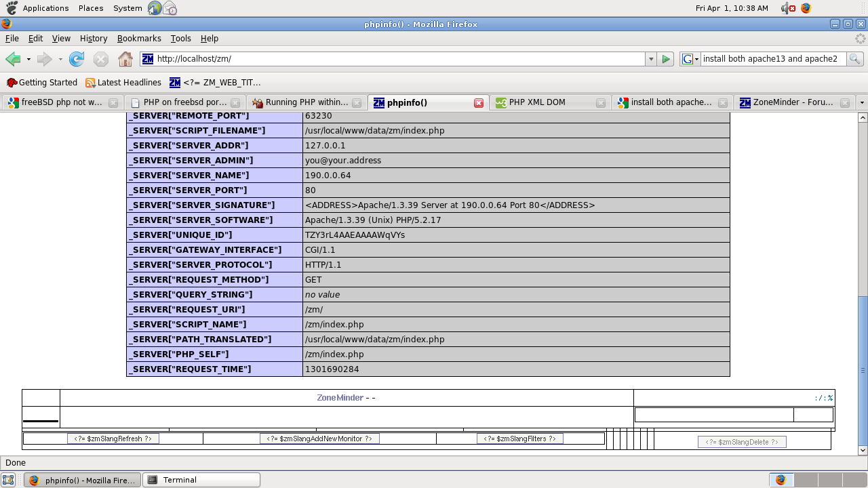The image size is (868, 488).
Task: Open the System menu
Action: [127, 8]
